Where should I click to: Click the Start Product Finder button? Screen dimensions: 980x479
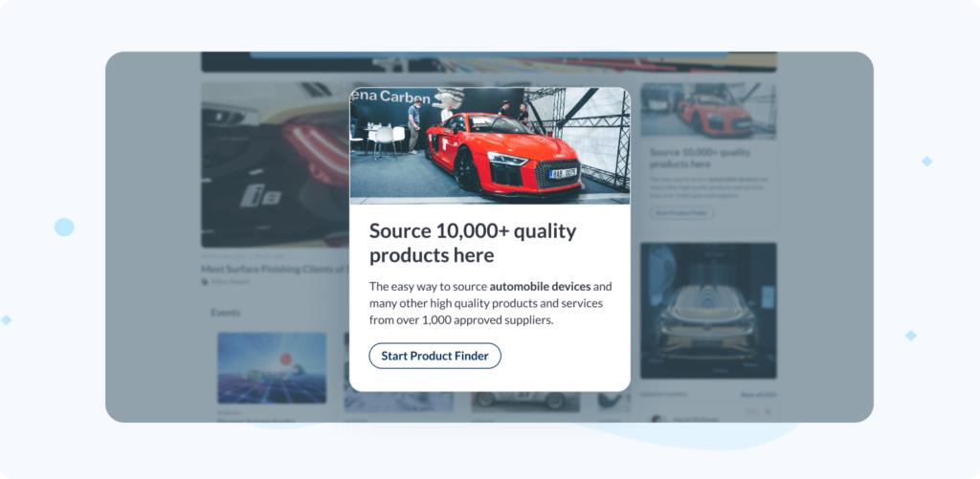coord(434,356)
